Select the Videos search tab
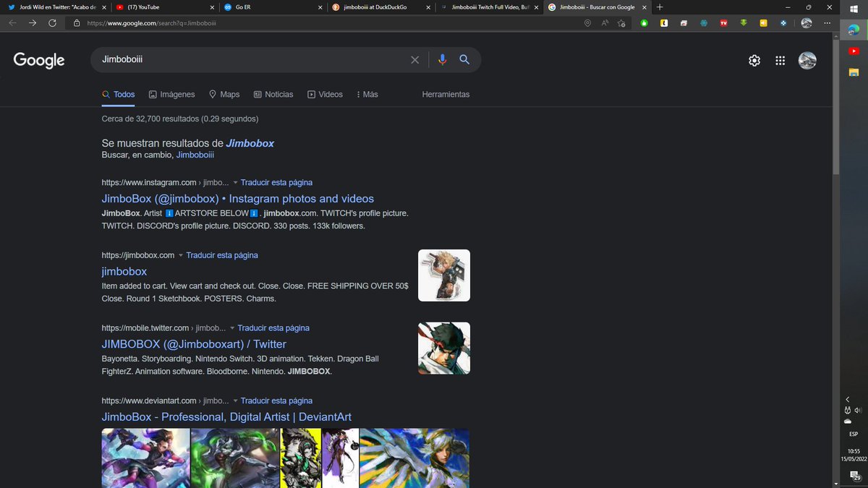This screenshot has width=868, height=488. 325,95
